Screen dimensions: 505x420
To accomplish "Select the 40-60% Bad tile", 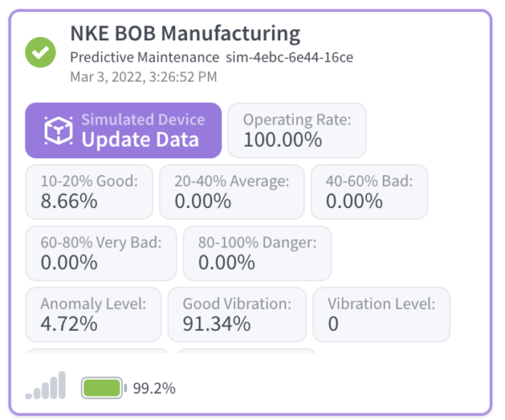I will 369,191.
